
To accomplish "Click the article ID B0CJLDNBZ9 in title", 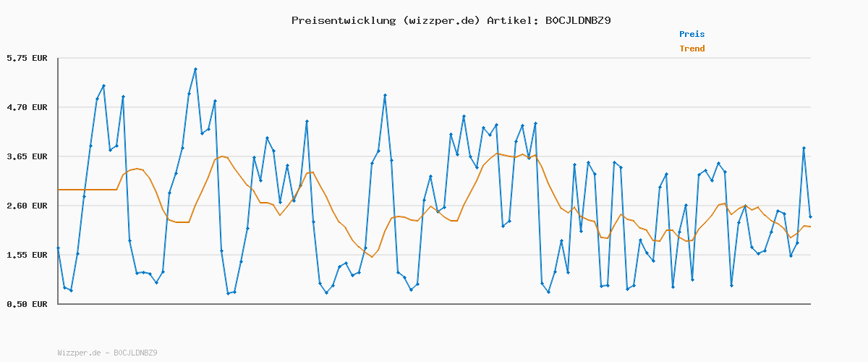I will click(x=577, y=20).
